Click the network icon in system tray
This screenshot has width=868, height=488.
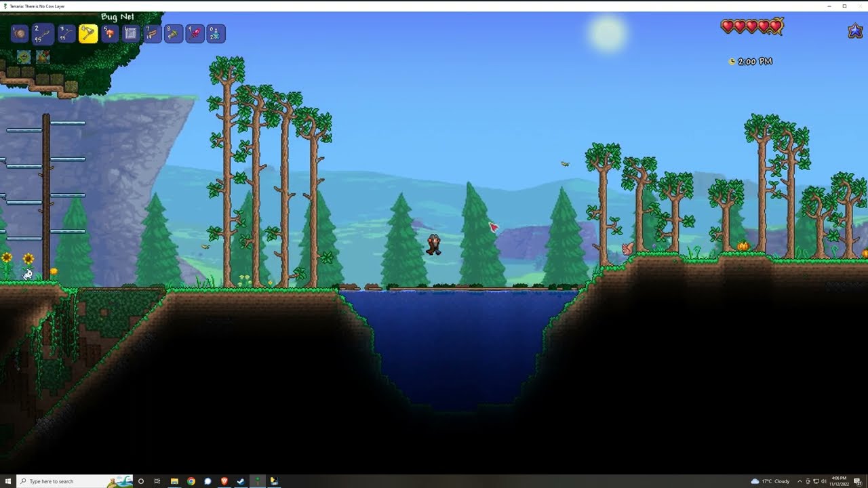(x=816, y=481)
